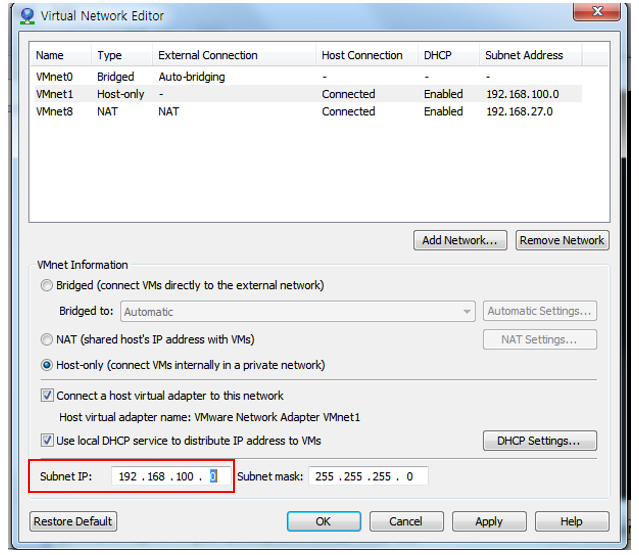Open Automatic Settings dialog
Screen dimensions: 639x555
(x=540, y=311)
